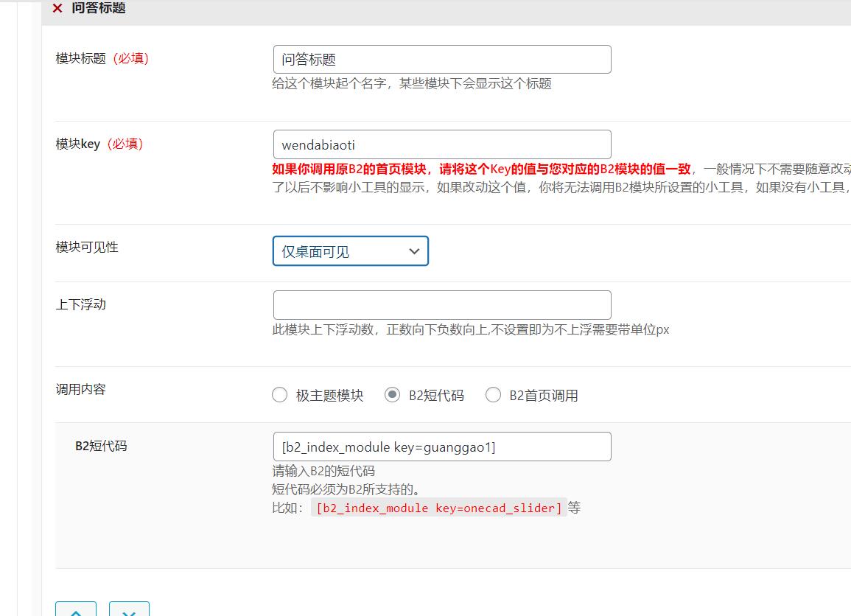This screenshot has height=616, width=851.
Task: Click the B2短代码 field with guanggao1 shortcode
Action: pyautogui.click(x=441, y=447)
